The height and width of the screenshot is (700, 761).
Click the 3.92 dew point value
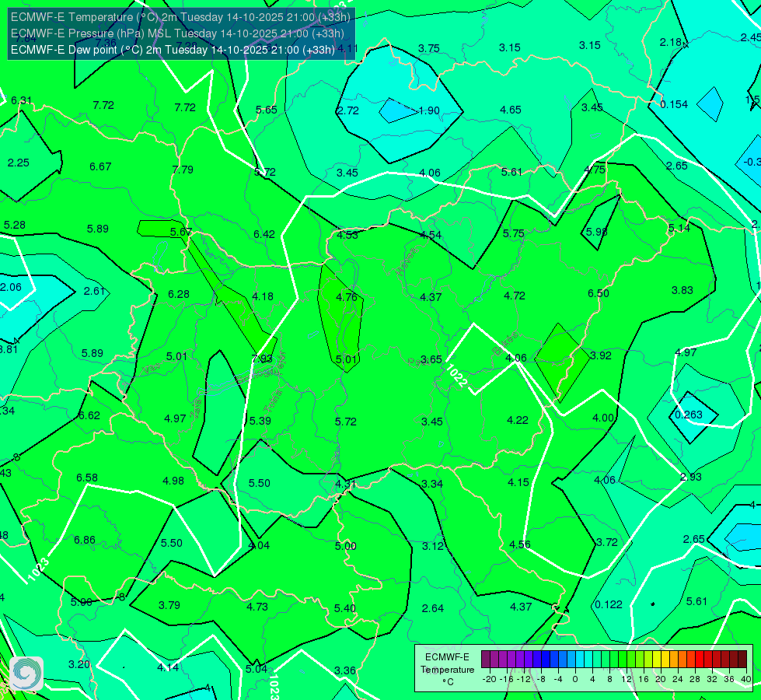[x=601, y=355]
